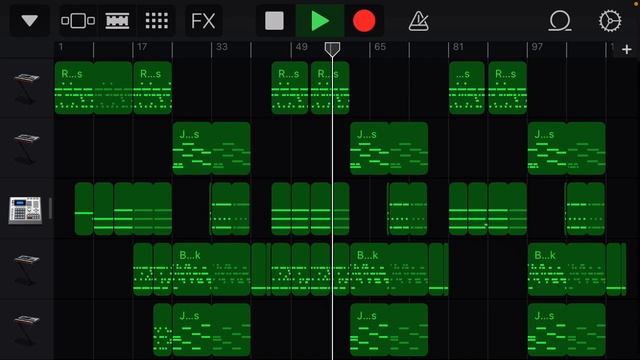
Task: Jump to bar 81 on the ruler
Action: (458, 47)
